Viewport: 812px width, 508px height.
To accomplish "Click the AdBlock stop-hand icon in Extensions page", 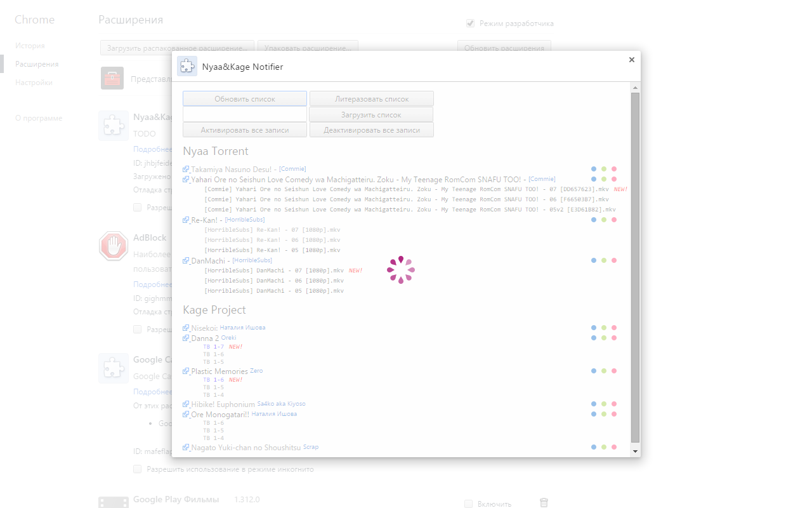I will (x=114, y=246).
